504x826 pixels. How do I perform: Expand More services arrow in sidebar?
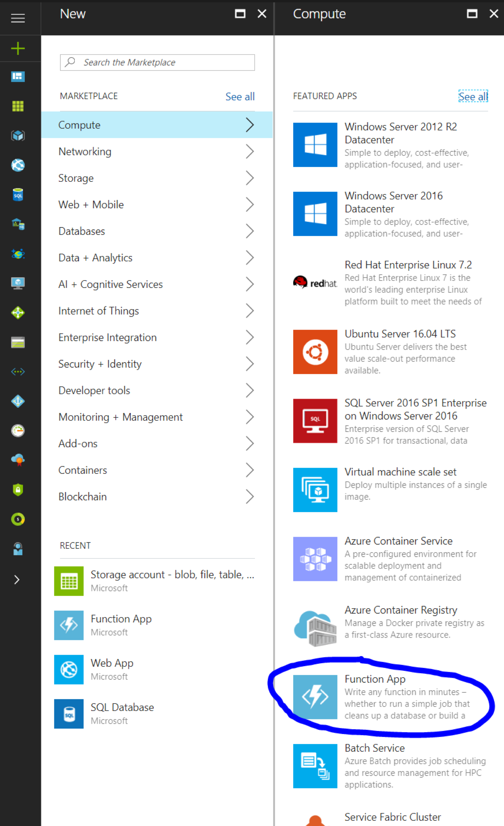tap(17, 580)
